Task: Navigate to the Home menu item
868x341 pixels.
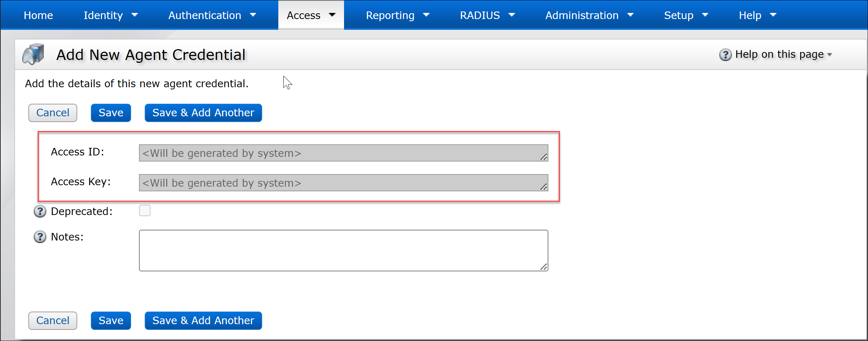Action: pyautogui.click(x=38, y=15)
